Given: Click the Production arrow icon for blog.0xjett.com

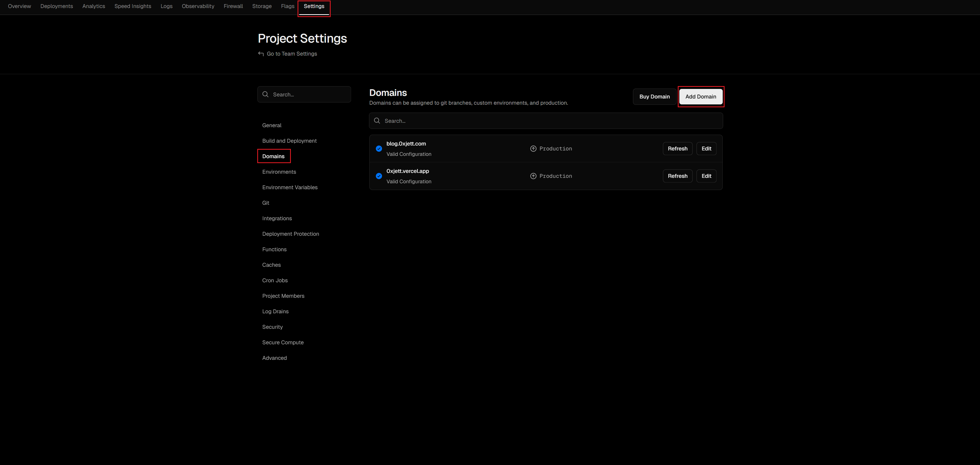Looking at the screenshot, I should click(x=533, y=149).
